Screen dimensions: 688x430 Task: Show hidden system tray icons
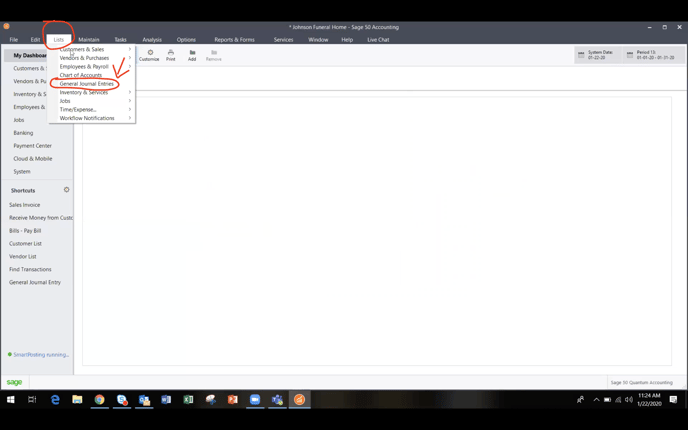596,399
